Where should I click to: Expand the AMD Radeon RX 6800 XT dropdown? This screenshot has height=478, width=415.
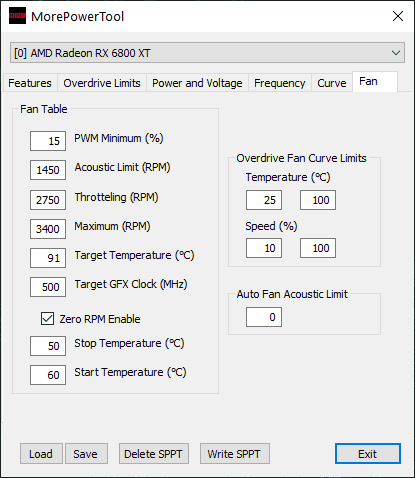coord(207,53)
